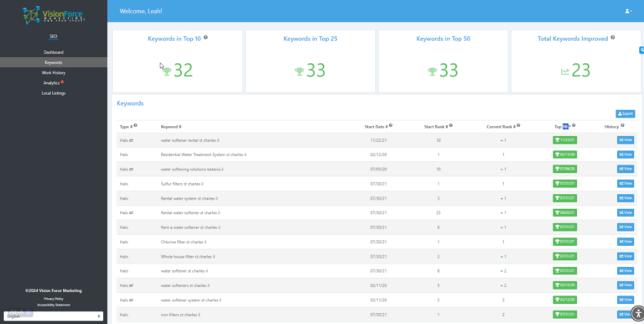Click the Keywords in Top 25 card title
This screenshot has height=324, width=644.
coord(310,39)
